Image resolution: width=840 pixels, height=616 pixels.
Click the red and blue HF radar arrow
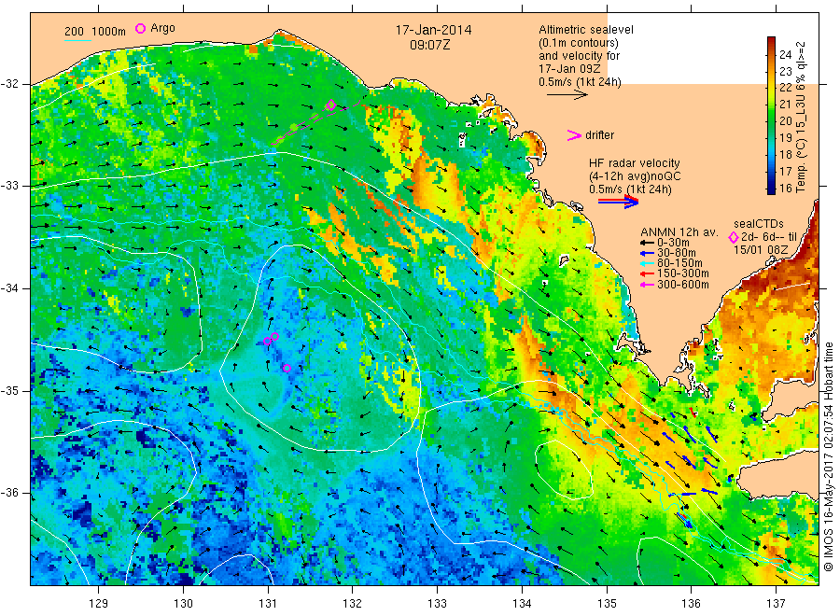tap(619, 202)
